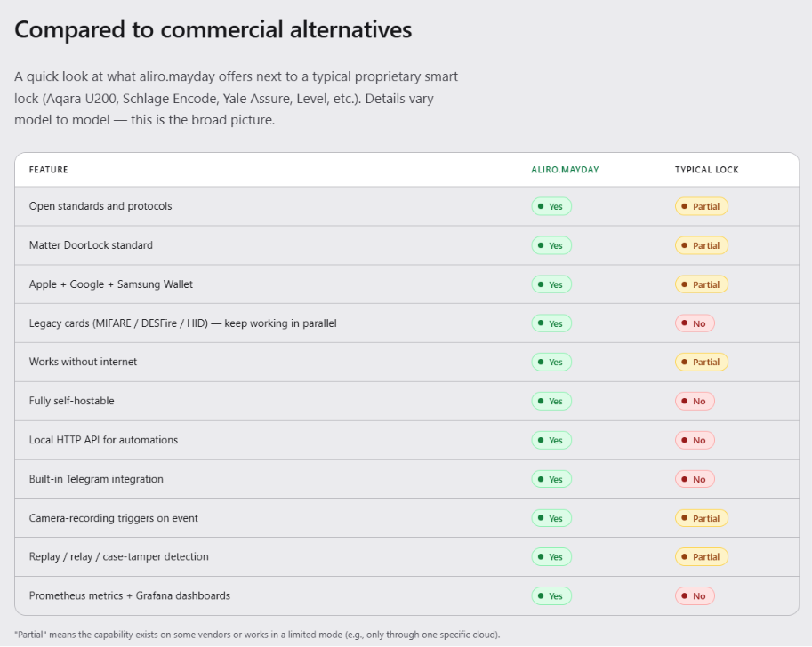Image resolution: width=812 pixels, height=647 pixels.
Task: Click the Local HTTP API for automations row label
Action: [x=103, y=440]
